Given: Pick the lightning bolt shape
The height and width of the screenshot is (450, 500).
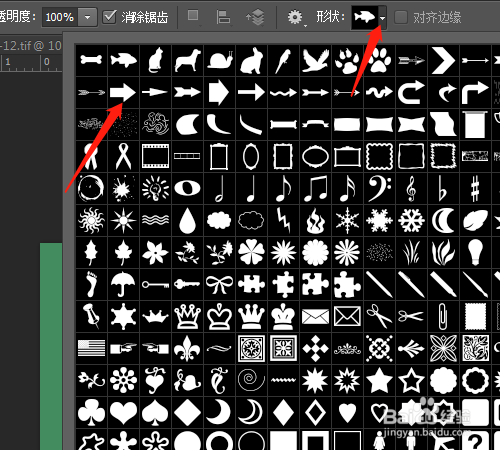Looking at the screenshot, I should click(283, 220).
